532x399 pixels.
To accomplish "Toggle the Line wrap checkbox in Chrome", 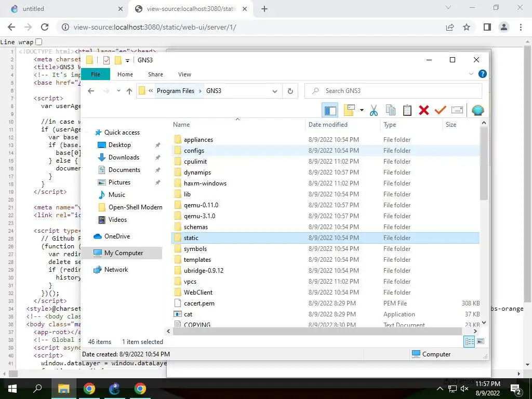I will click(x=38, y=42).
